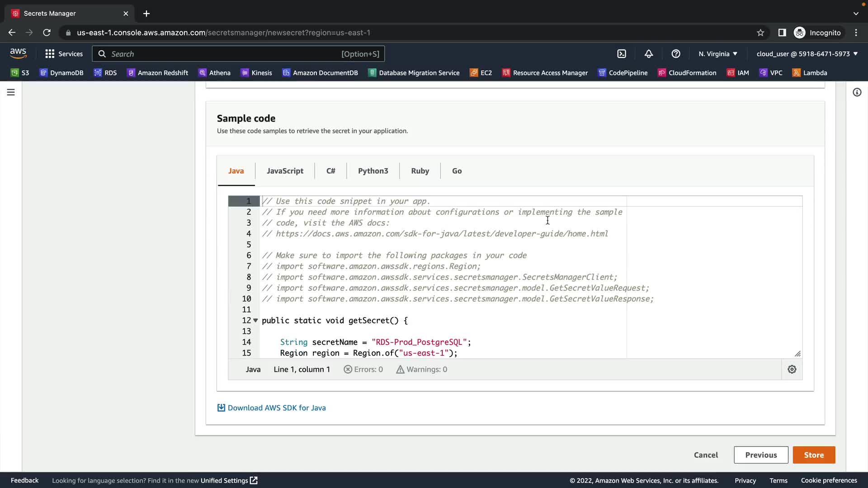Open the Services menu

coord(64,54)
